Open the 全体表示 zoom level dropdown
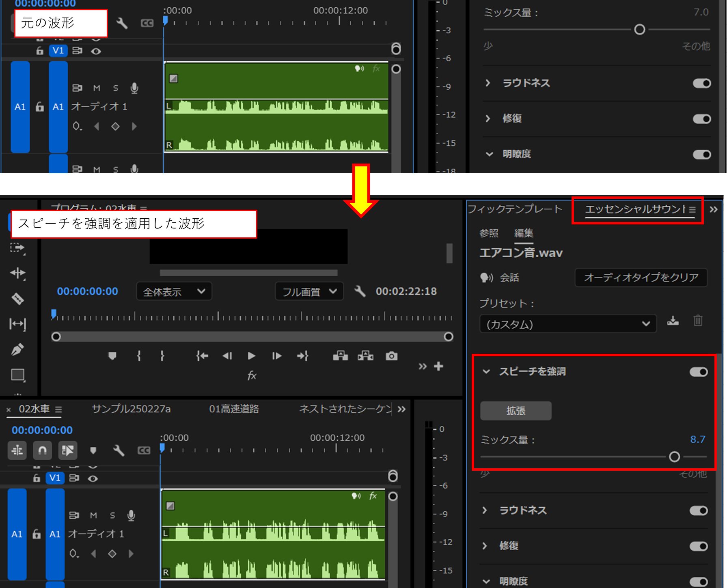 click(174, 291)
